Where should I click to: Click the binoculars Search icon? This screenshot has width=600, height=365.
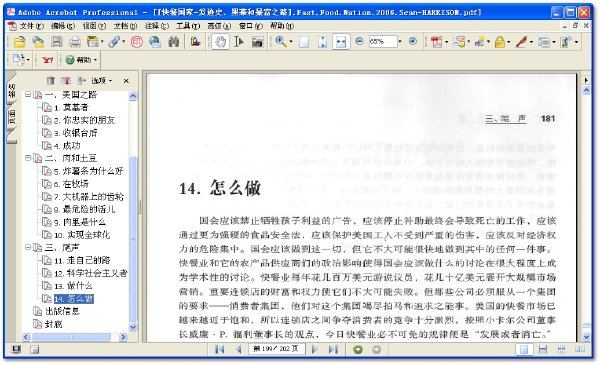[x=174, y=42]
